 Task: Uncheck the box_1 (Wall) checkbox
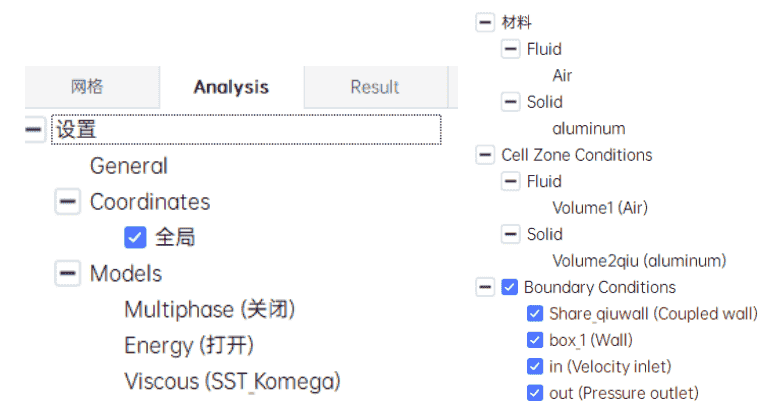point(535,340)
